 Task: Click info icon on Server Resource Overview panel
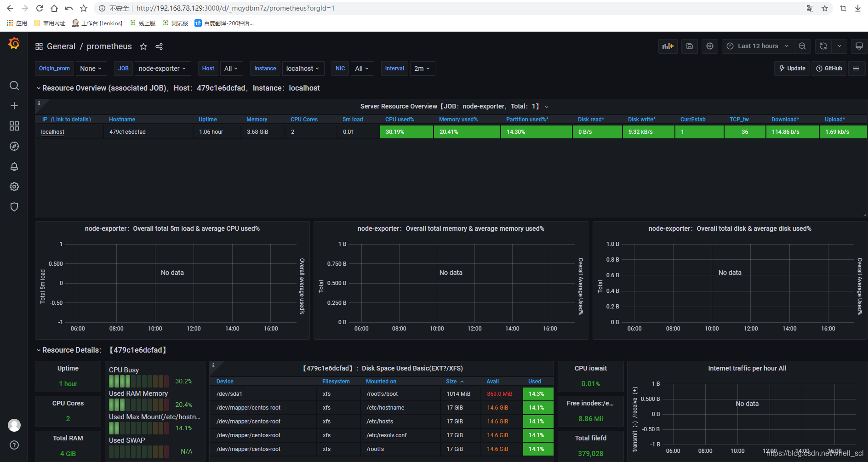[x=39, y=103]
